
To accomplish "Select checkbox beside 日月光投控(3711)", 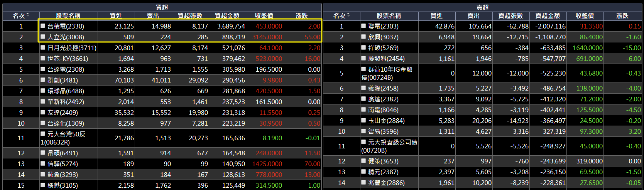I will coord(43,47).
